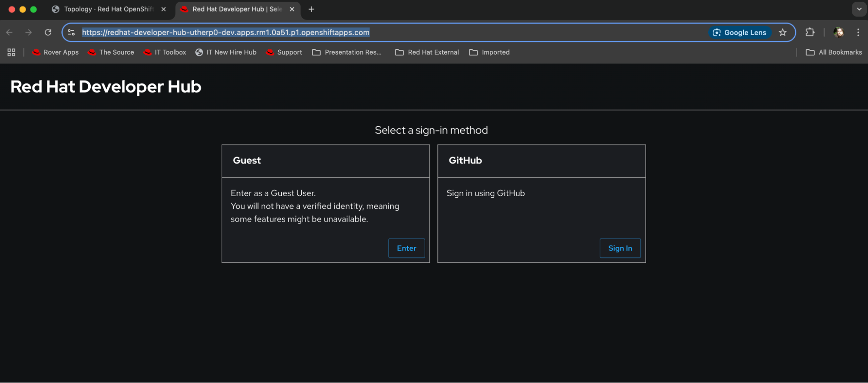Reload the current page
Screen dimensions: 868x383
point(48,33)
